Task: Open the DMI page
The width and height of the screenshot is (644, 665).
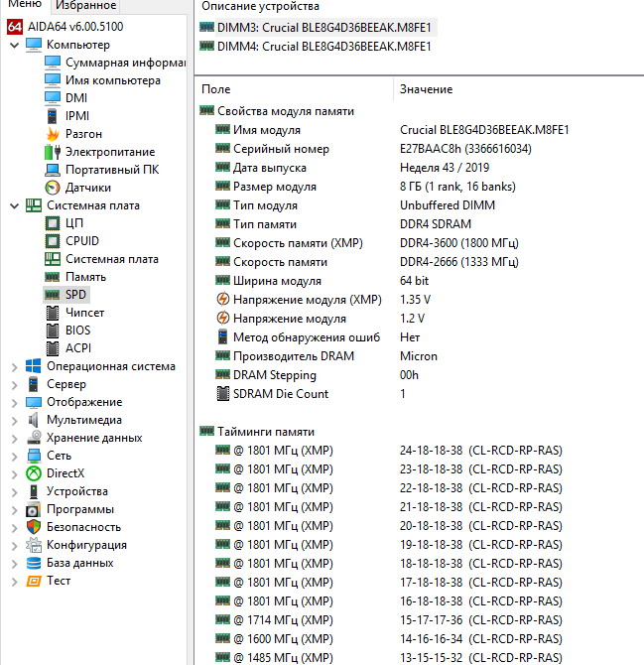Action: [x=76, y=98]
